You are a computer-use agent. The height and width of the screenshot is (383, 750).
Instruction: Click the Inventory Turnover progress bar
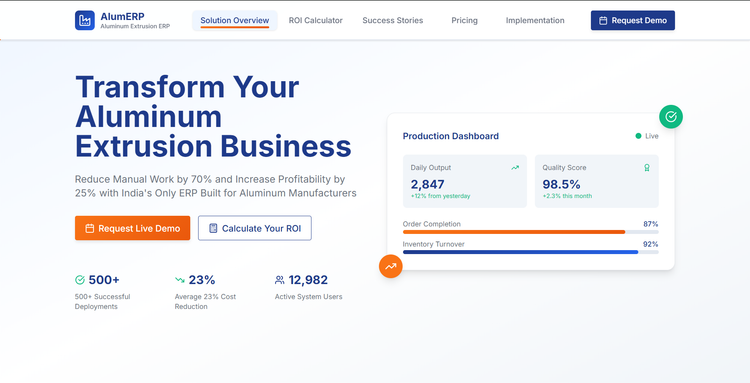pos(530,252)
